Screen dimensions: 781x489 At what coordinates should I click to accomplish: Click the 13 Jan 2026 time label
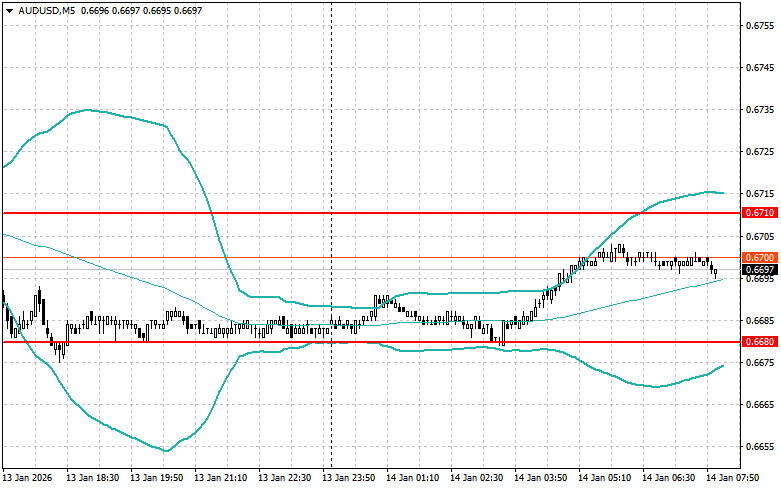click(27, 478)
